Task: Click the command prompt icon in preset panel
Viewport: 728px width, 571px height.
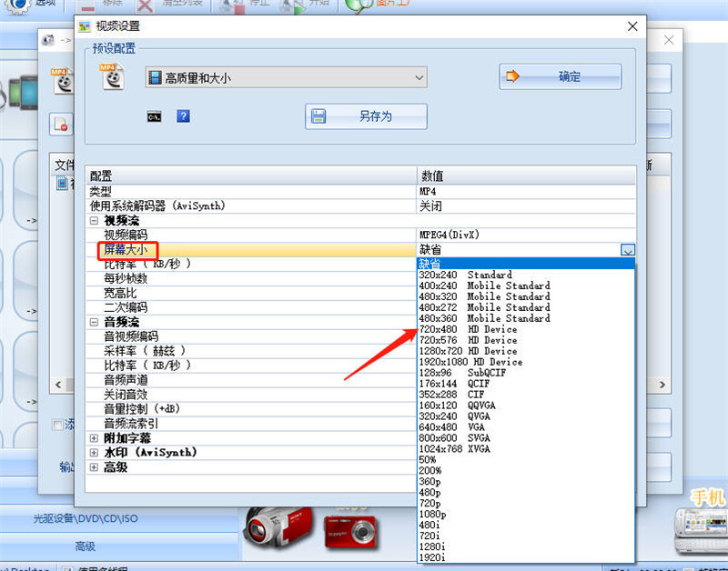Action: [155, 116]
